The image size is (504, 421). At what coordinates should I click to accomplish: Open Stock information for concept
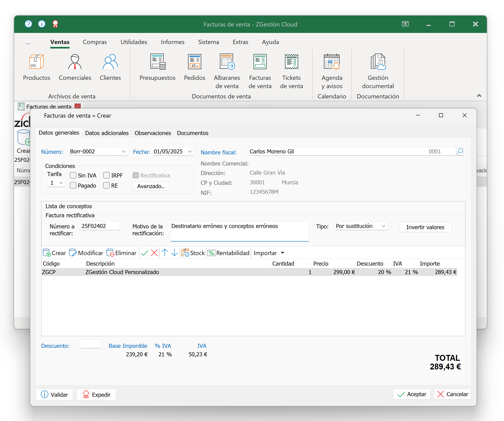(193, 253)
